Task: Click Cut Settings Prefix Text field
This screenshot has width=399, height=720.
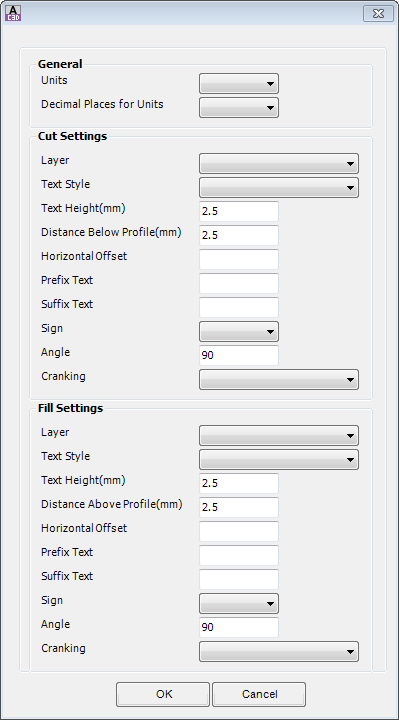Action: [x=239, y=283]
